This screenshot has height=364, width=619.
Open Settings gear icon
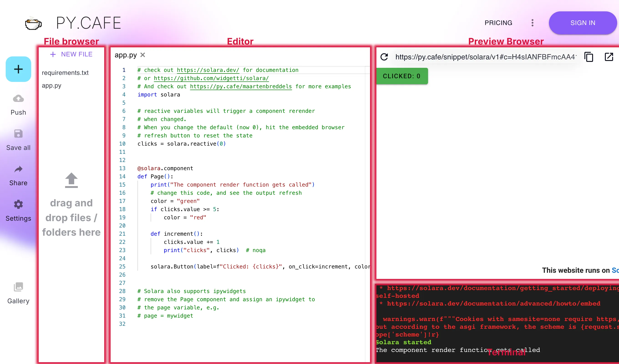18,204
